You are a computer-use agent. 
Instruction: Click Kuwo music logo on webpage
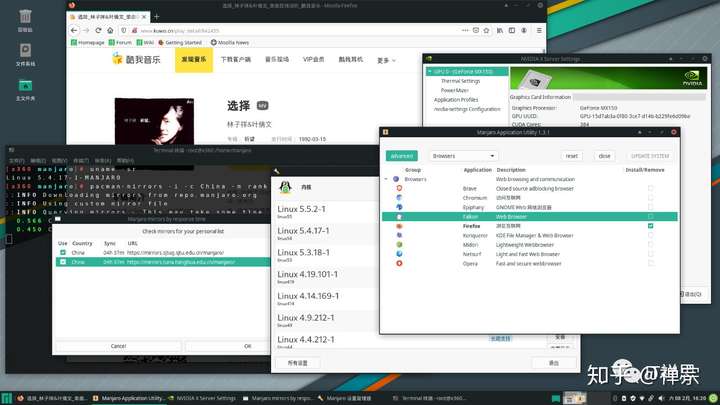(136, 59)
